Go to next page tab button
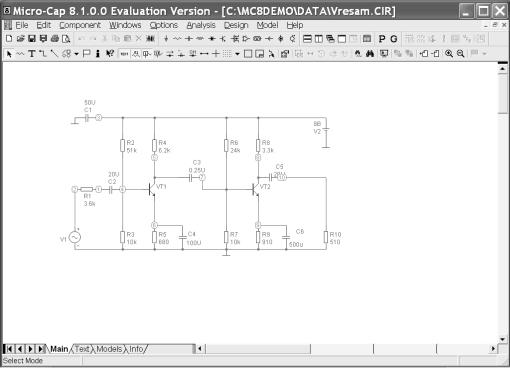The height and width of the screenshot is (368, 510). [x=30, y=349]
